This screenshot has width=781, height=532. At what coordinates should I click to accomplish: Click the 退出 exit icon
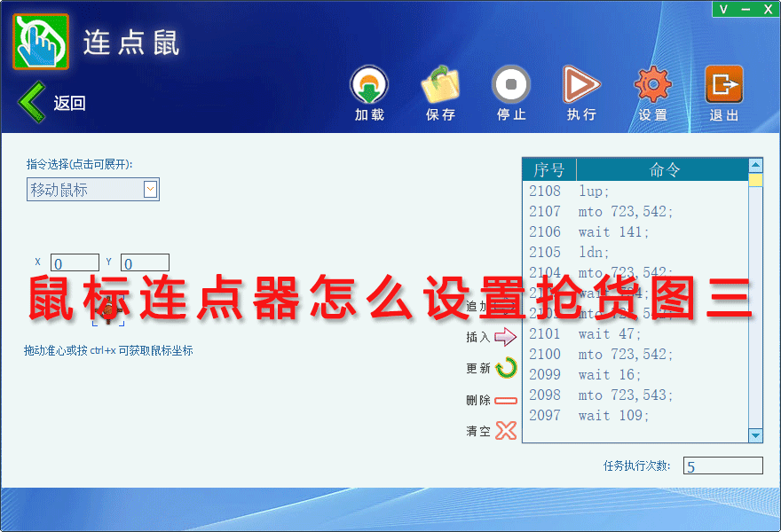coord(723,85)
